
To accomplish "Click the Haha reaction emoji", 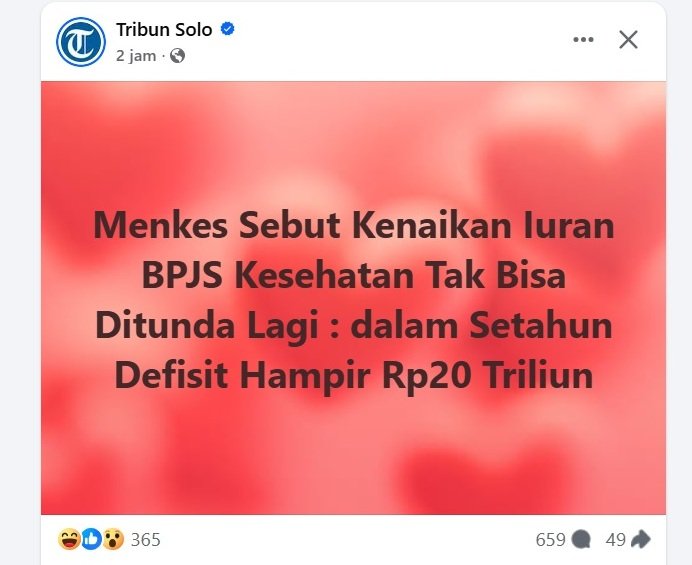I will 69,539.
